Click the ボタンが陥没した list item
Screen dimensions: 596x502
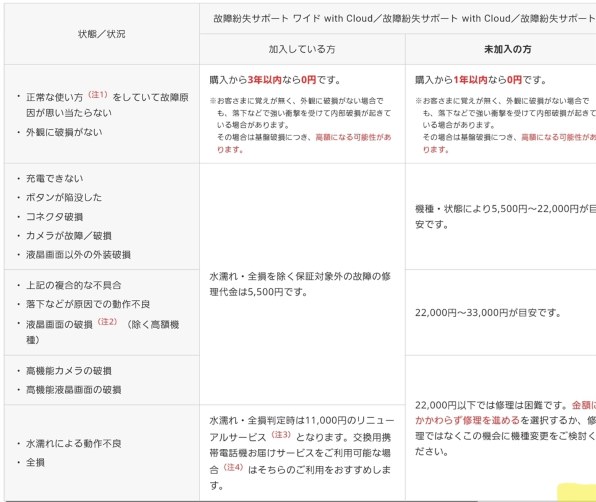click(64, 197)
